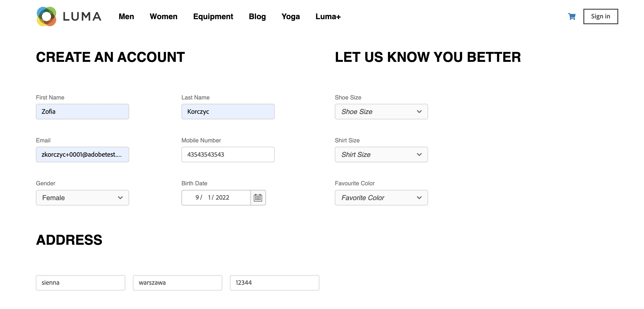Click the LUMA wordmark text

82,16
